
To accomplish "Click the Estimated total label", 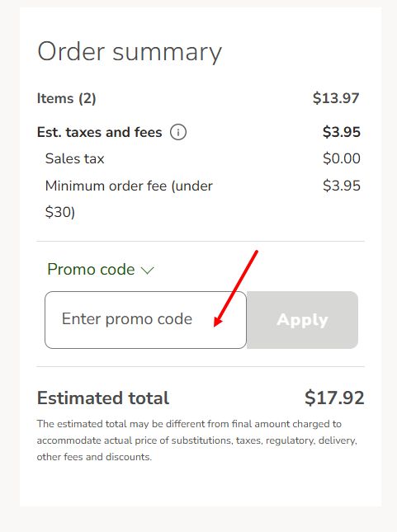I will click(103, 398).
